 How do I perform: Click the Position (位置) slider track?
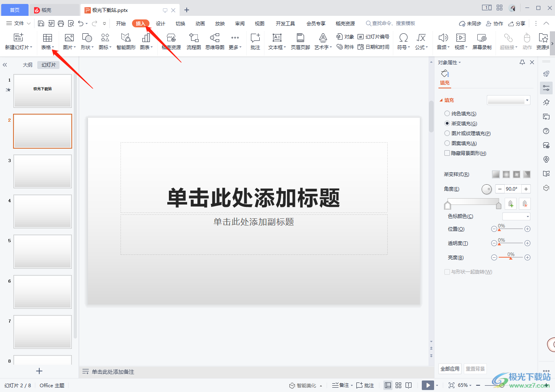(511, 229)
